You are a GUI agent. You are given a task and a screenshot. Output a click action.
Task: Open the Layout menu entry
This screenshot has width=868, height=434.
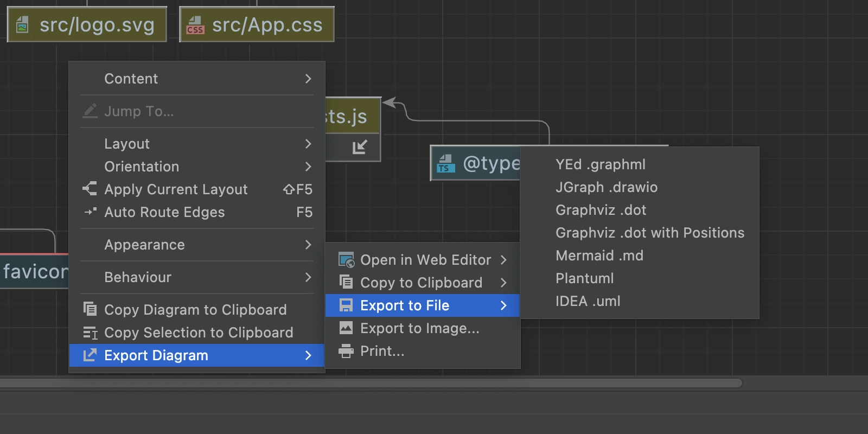tap(197, 144)
